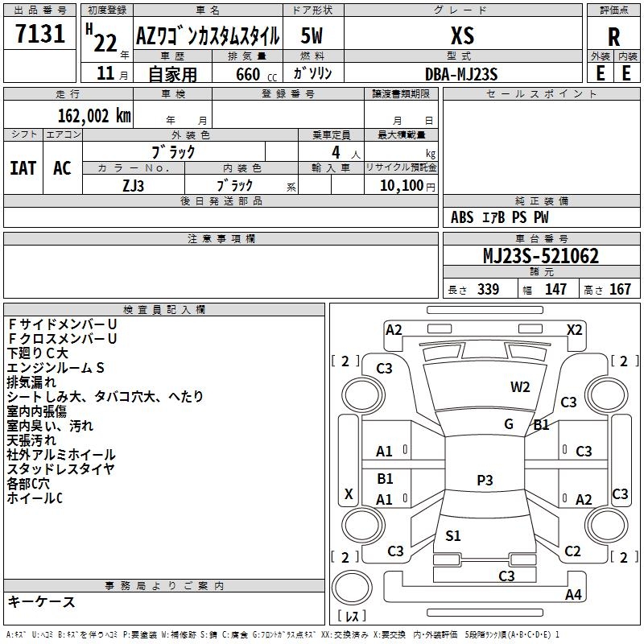The height and width of the screenshot is (644, 644).
Task: Click the note 社外アルミホイール
Action: (x=61, y=455)
